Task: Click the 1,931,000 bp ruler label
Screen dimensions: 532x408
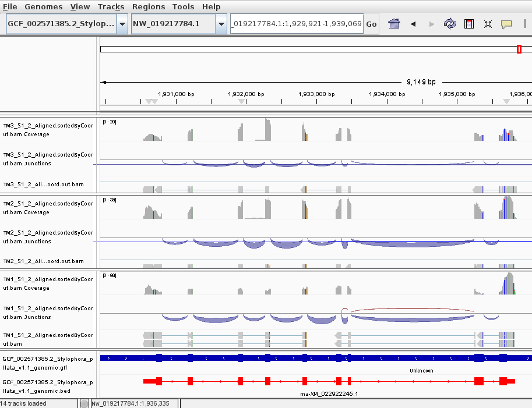Action: pyautogui.click(x=176, y=94)
